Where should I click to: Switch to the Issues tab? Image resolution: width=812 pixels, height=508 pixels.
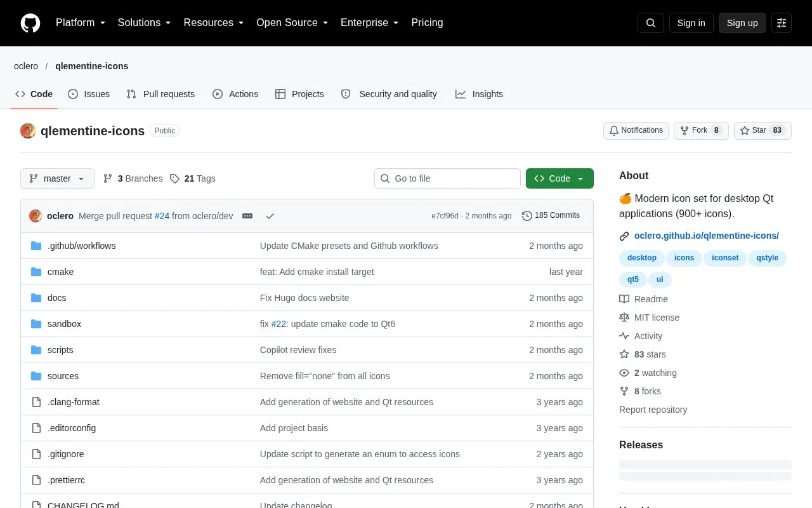point(89,94)
